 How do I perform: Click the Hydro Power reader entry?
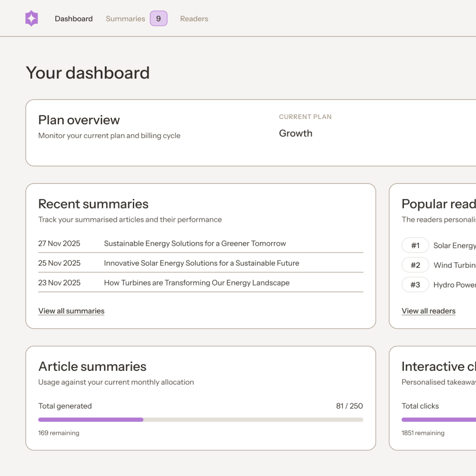coord(454,285)
